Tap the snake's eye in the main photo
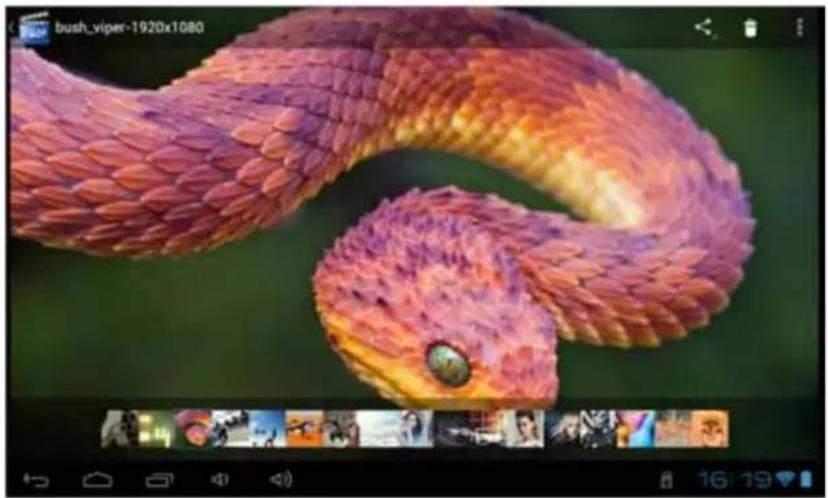Image resolution: width=828 pixels, height=498 pixels. (x=448, y=364)
